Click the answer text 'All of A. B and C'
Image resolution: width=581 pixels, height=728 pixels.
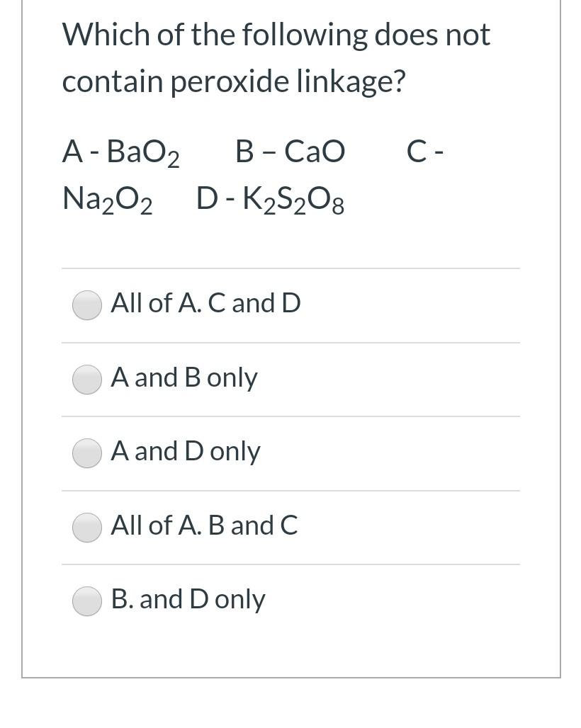click(204, 525)
